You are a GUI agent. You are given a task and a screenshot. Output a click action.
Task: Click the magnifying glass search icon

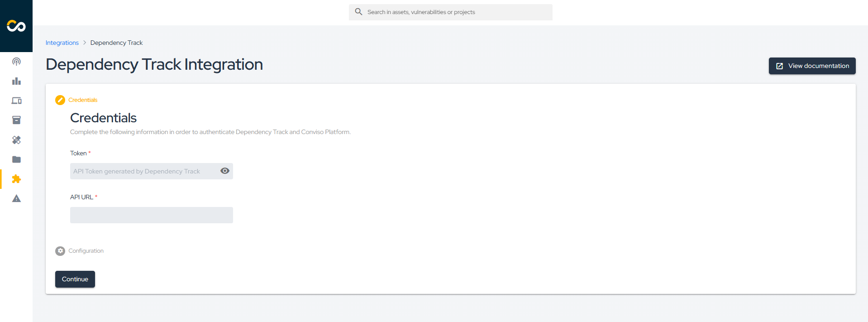point(358,12)
